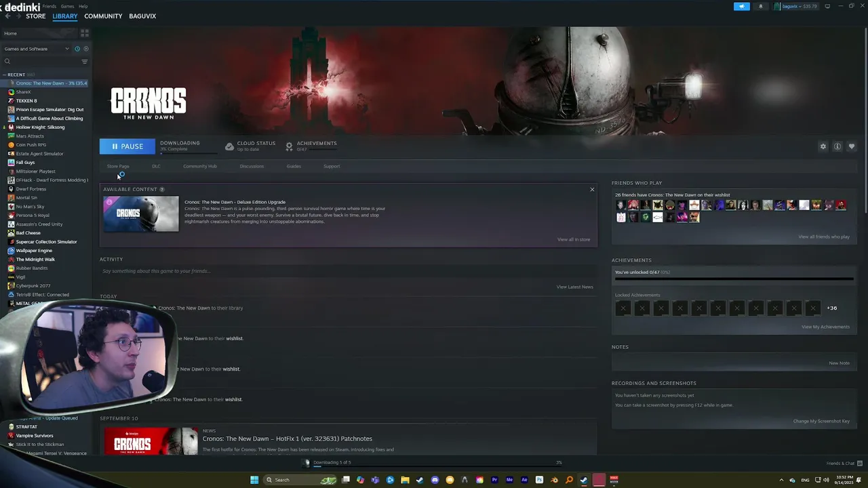Open game information icon
The height and width of the screenshot is (488, 868).
837,146
